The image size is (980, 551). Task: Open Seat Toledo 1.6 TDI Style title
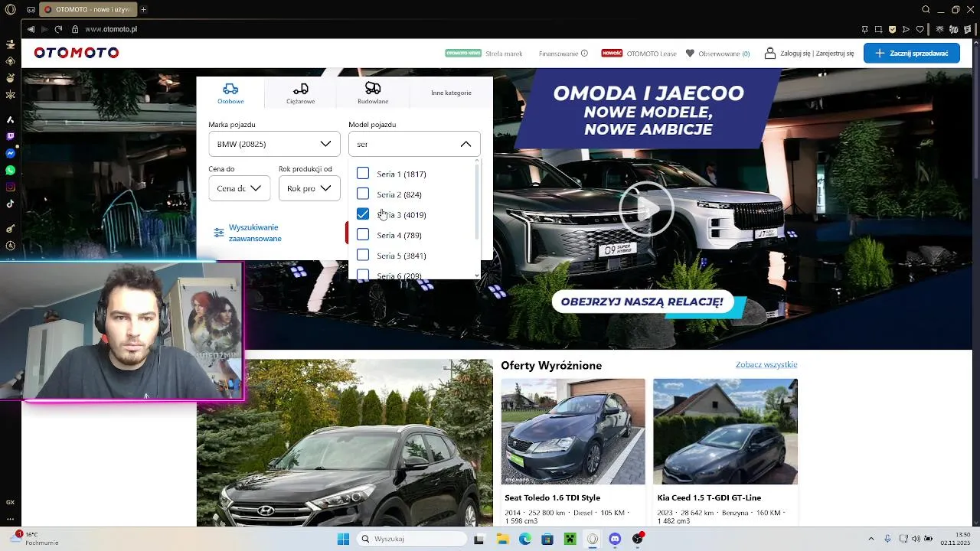[x=552, y=497]
